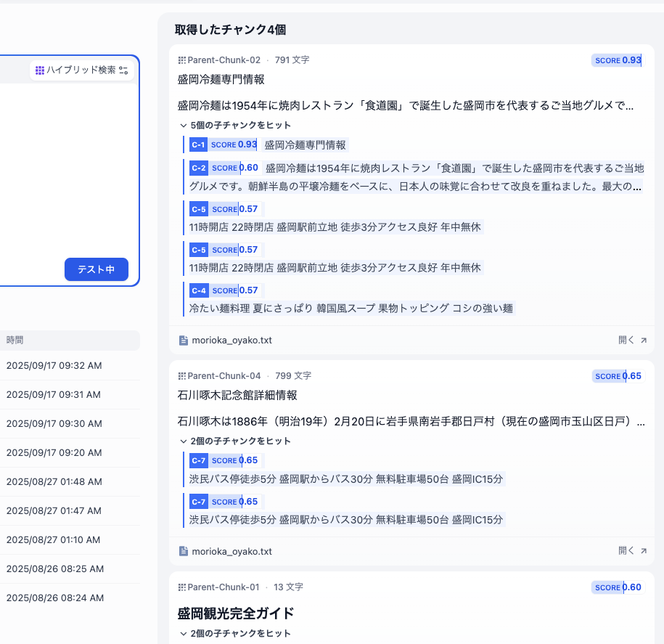Click the Parent-Chunk-04 grid icon
The image size is (664, 644).
(x=181, y=375)
